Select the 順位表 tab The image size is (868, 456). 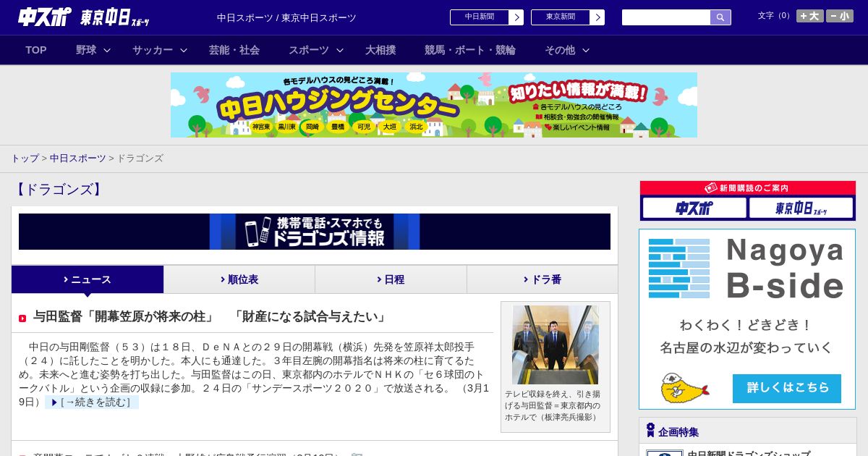239,279
